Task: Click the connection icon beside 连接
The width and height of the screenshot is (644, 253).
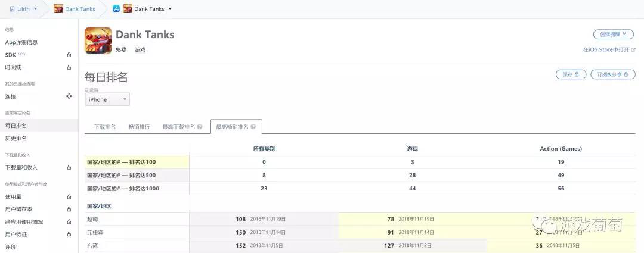Action: pos(69,96)
